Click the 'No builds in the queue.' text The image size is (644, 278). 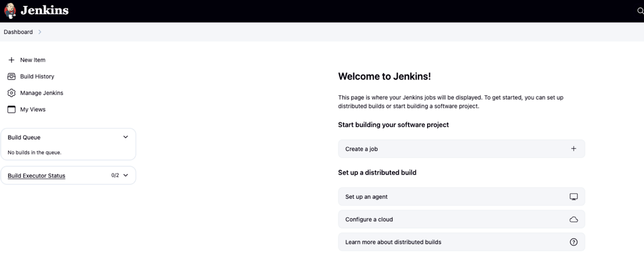(34, 152)
